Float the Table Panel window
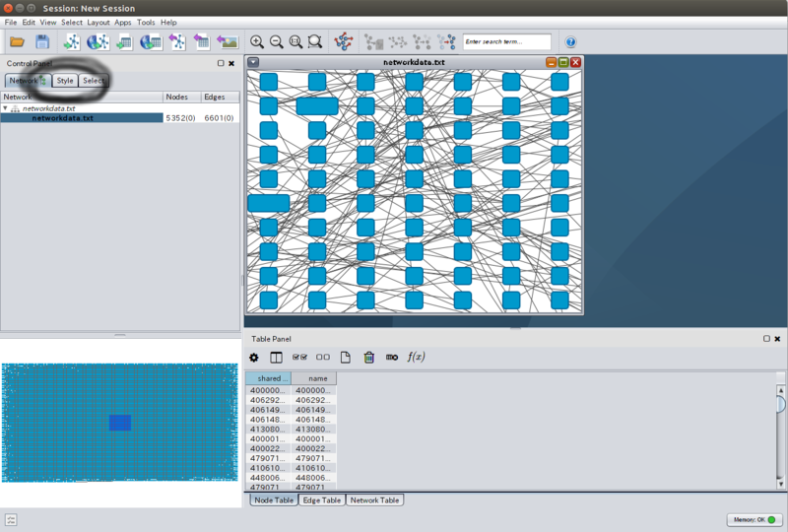Viewport: 788px width, 532px height. pos(767,339)
